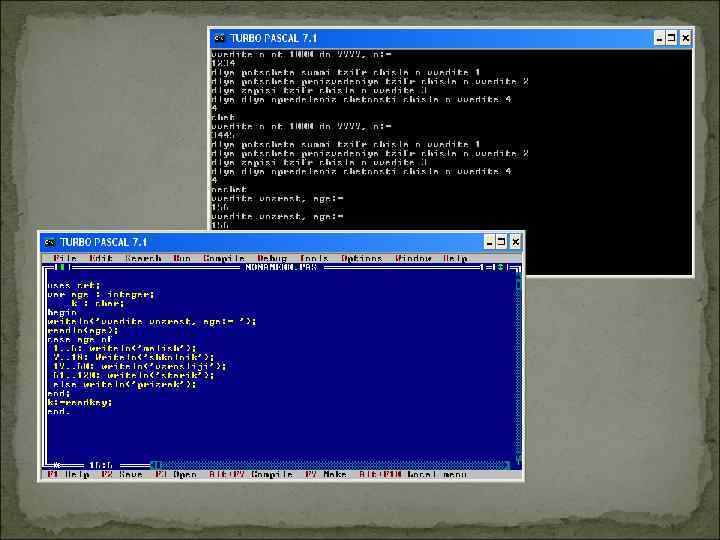Click the 'k : char;' declaration line

pyautogui.click(x=97, y=304)
